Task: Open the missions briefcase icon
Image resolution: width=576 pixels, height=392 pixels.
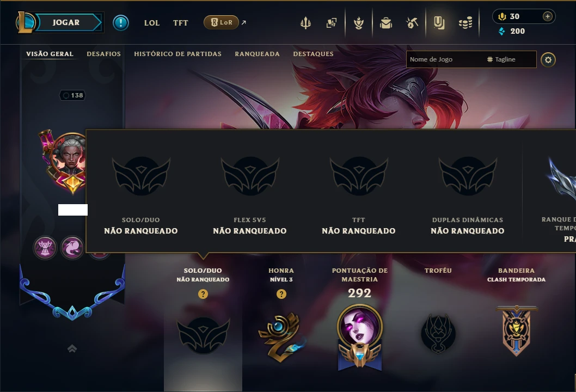Action: (385, 23)
